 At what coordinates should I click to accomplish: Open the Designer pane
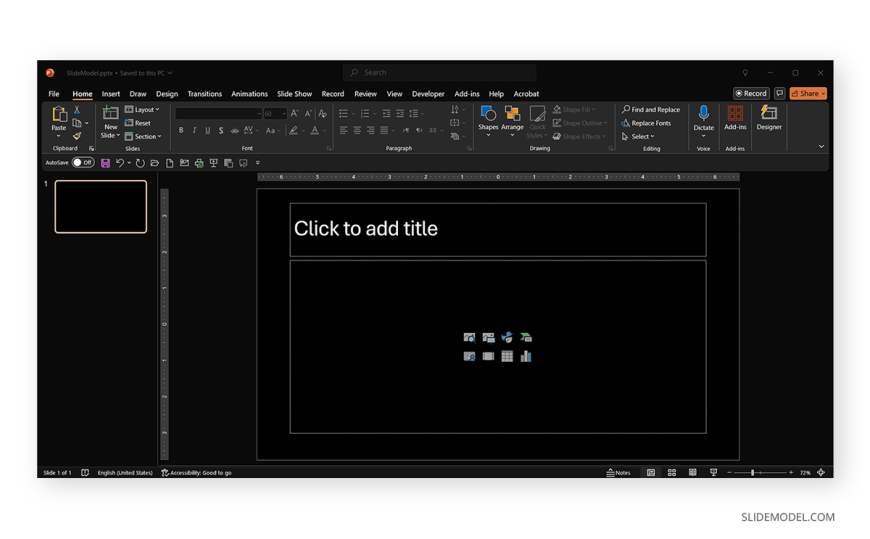769,118
